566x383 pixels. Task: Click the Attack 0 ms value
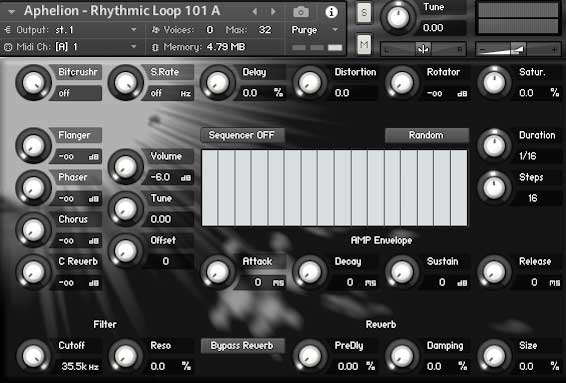[x=262, y=282]
